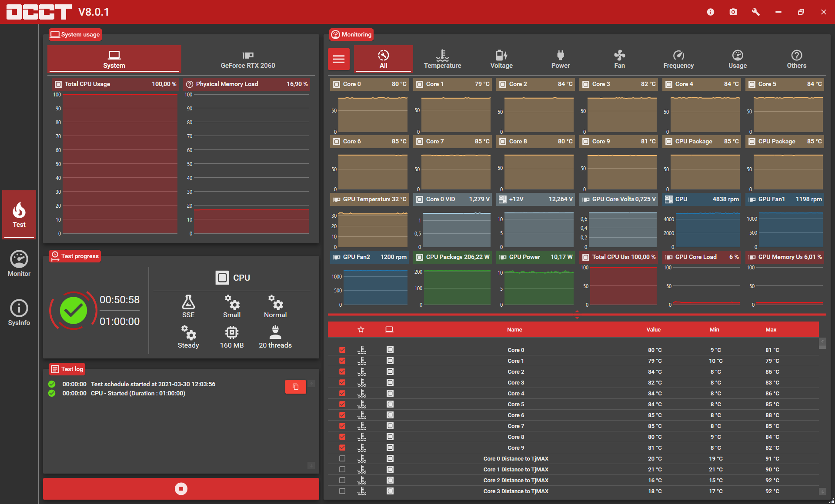Click the Name column header to sort
This screenshot has width=835, height=504.
tap(514, 330)
